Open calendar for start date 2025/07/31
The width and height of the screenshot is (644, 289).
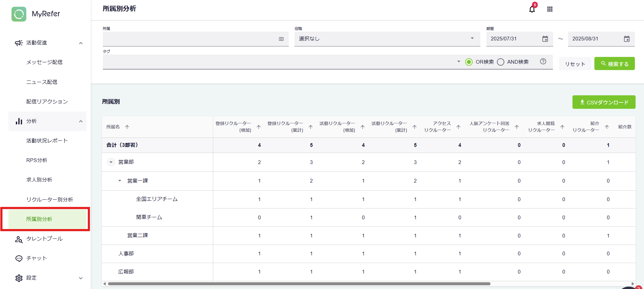pos(545,39)
